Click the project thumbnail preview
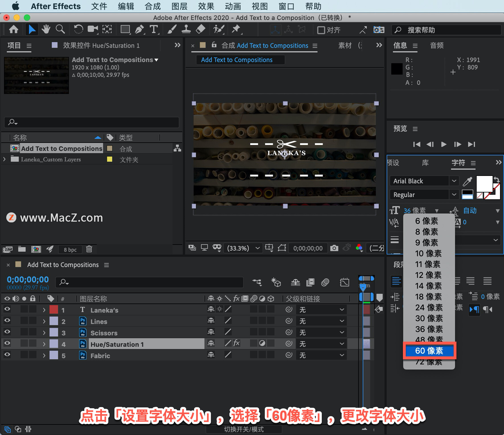 pyautogui.click(x=36, y=75)
